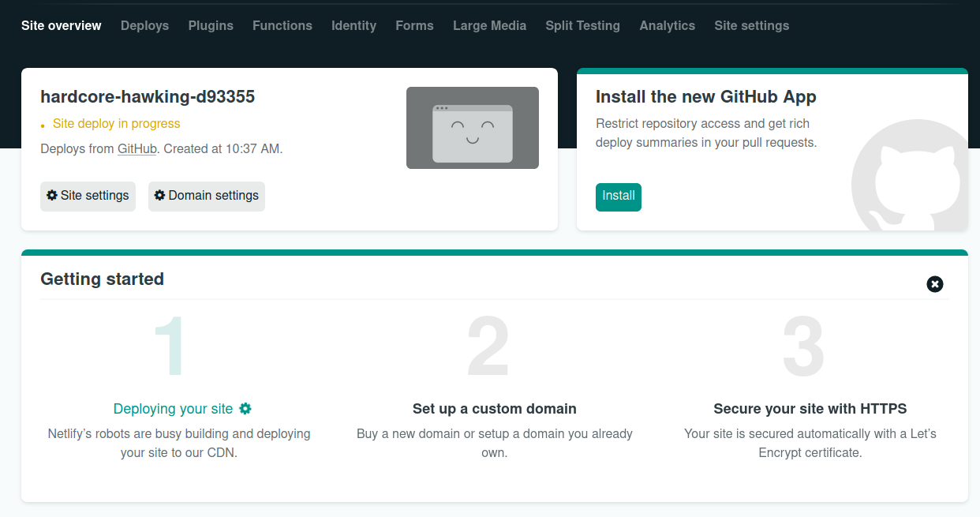Image resolution: width=980 pixels, height=517 pixels.
Task: Open the Deploying your site link
Action: (x=173, y=409)
